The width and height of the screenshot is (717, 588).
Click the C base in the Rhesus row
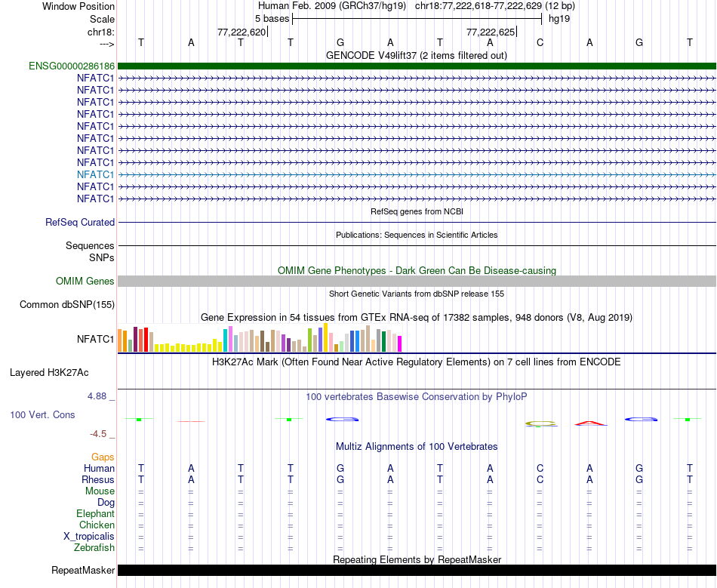click(540, 479)
